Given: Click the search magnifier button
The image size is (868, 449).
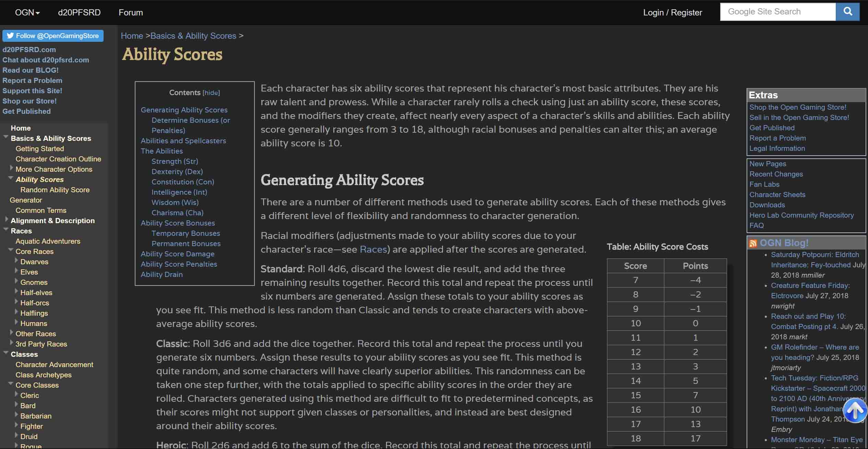Looking at the screenshot, I should point(847,12).
